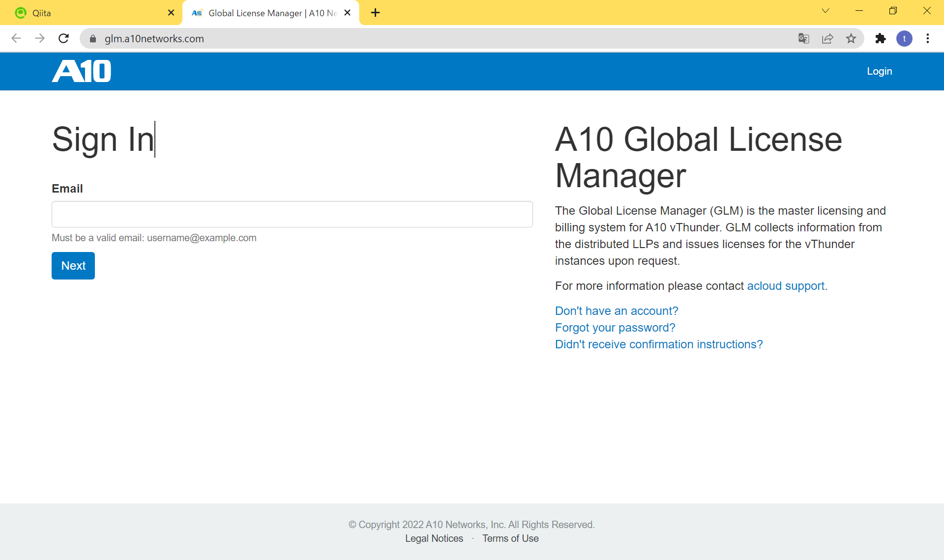The width and height of the screenshot is (944, 560).
Task: Click the browser back arrow
Action: tap(16, 38)
